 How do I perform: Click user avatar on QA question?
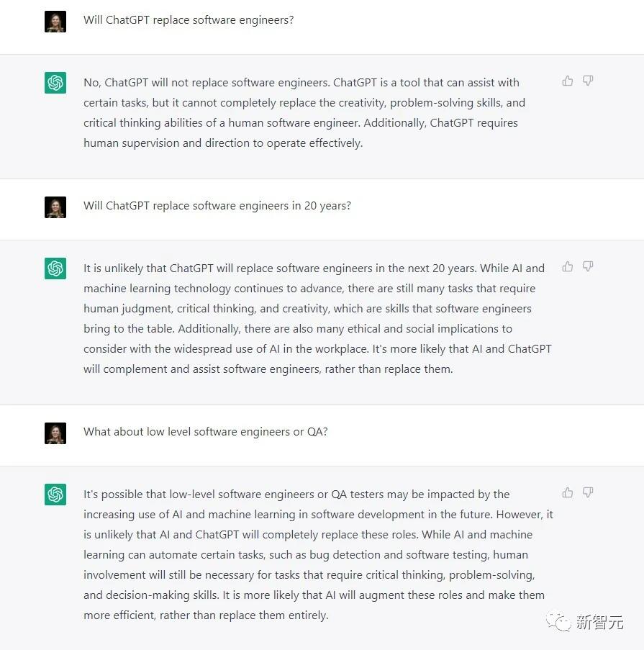point(55,433)
